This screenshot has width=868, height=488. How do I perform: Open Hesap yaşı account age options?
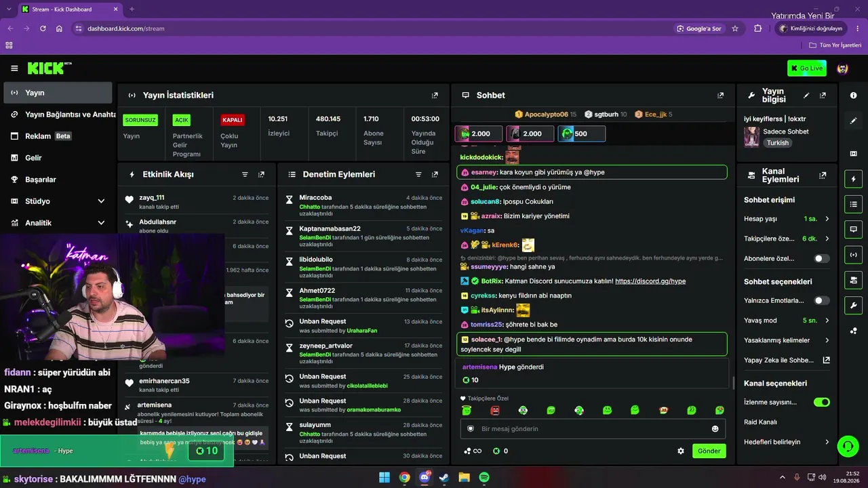click(x=787, y=219)
